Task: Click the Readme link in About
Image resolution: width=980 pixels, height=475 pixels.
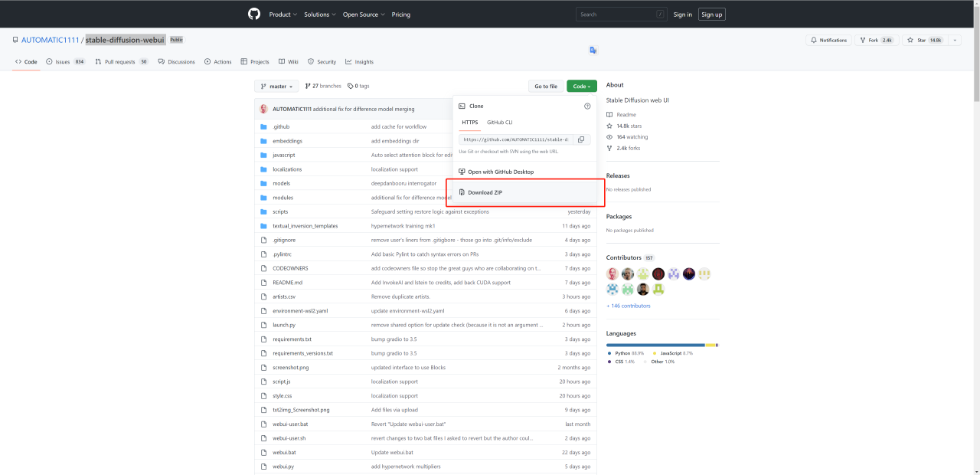Action: click(x=626, y=115)
